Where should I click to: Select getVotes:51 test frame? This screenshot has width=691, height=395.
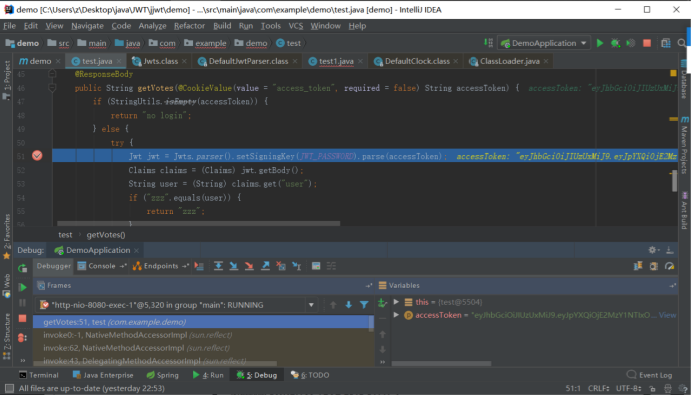[x=203, y=322]
